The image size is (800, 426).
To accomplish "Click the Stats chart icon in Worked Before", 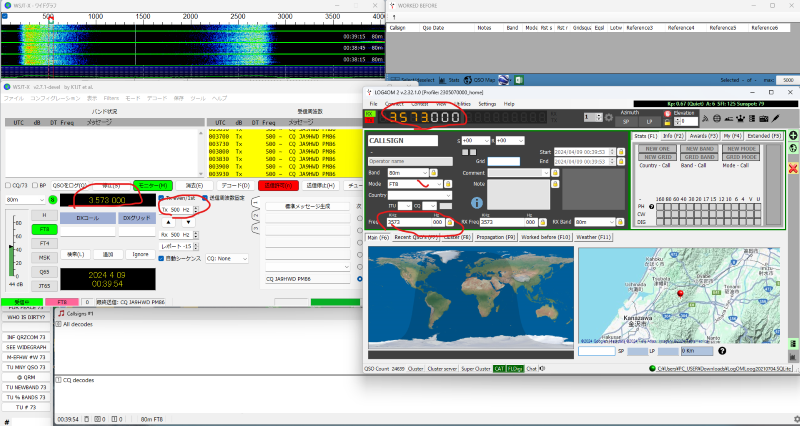I will [x=442, y=80].
